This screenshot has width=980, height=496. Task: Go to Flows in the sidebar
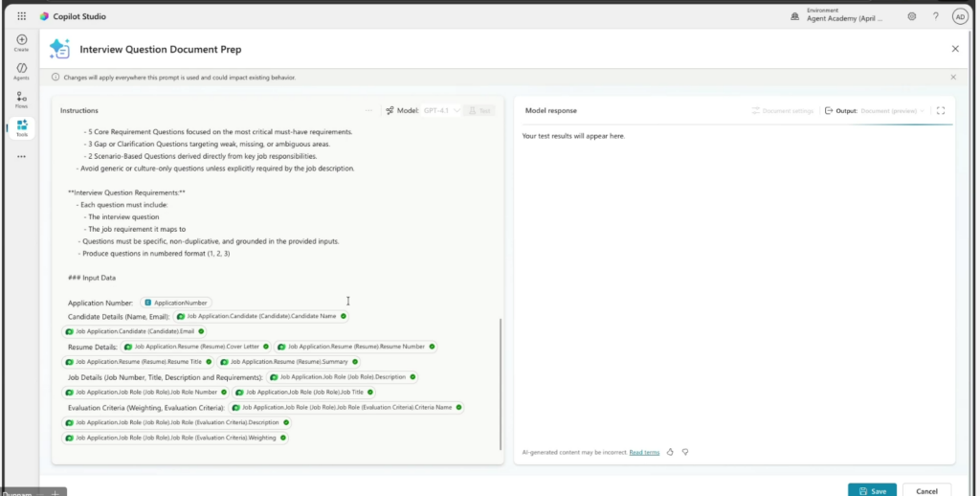click(x=21, y=99)
